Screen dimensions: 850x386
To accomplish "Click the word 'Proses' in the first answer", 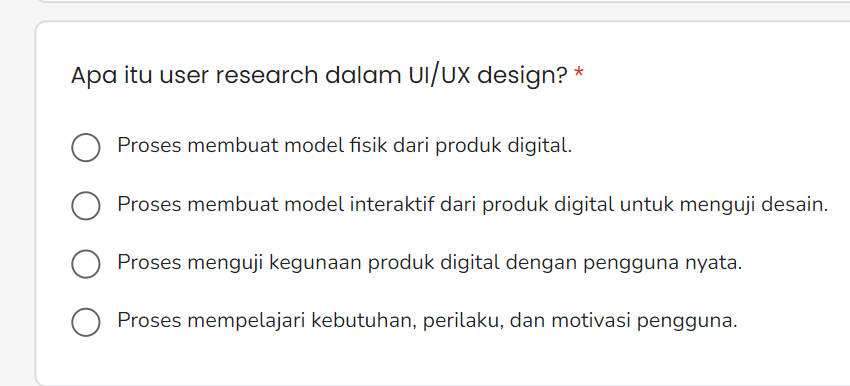I will 150,145.
